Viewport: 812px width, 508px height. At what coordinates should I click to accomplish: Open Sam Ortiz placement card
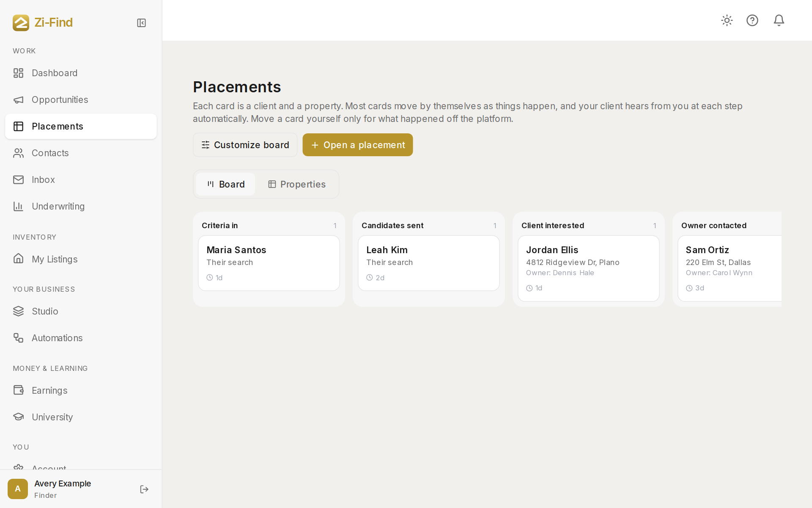(x=730, y=268)
